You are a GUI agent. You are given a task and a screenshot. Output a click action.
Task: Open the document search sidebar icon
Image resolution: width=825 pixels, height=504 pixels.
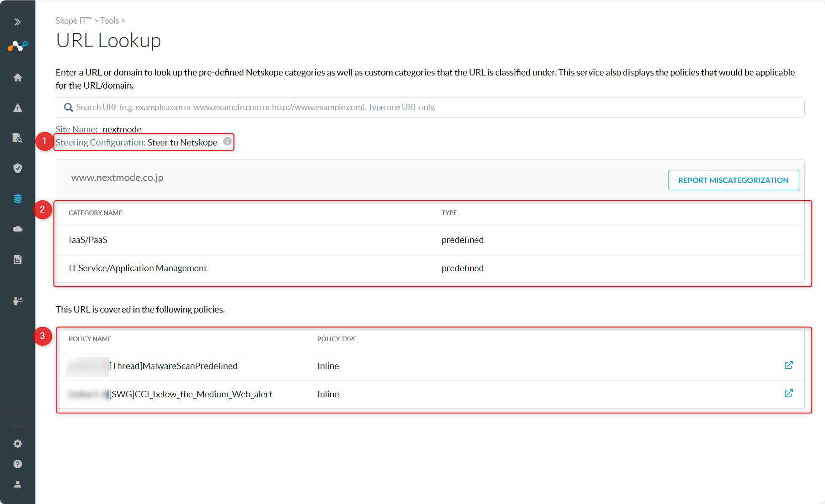(18, 138)
